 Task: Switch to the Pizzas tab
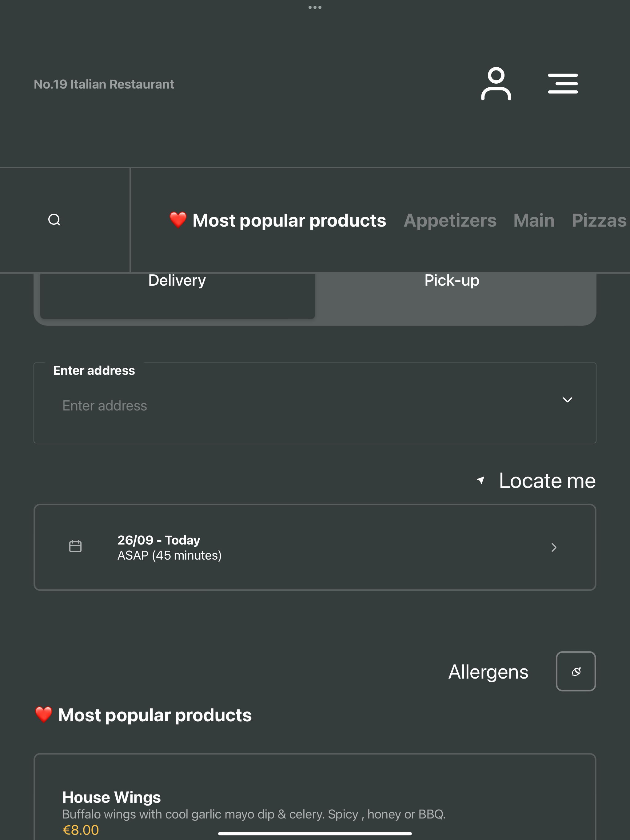(x=599, y=221)
